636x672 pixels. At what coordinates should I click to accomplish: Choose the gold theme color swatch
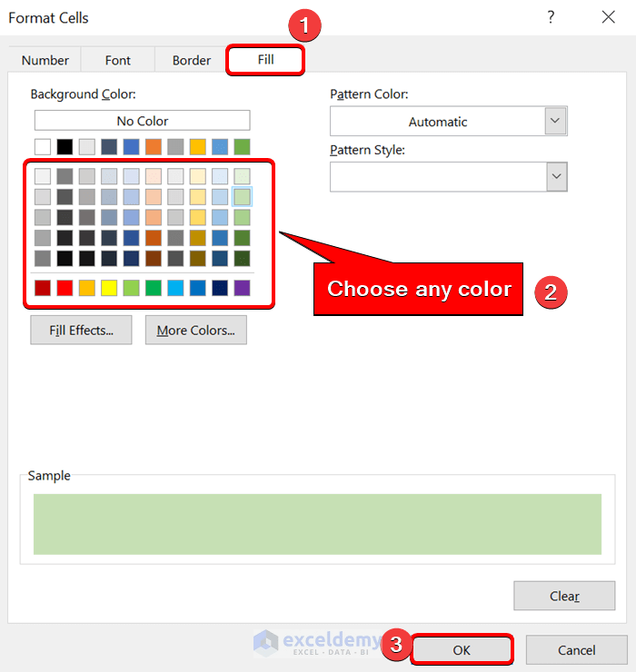(198, 147)
